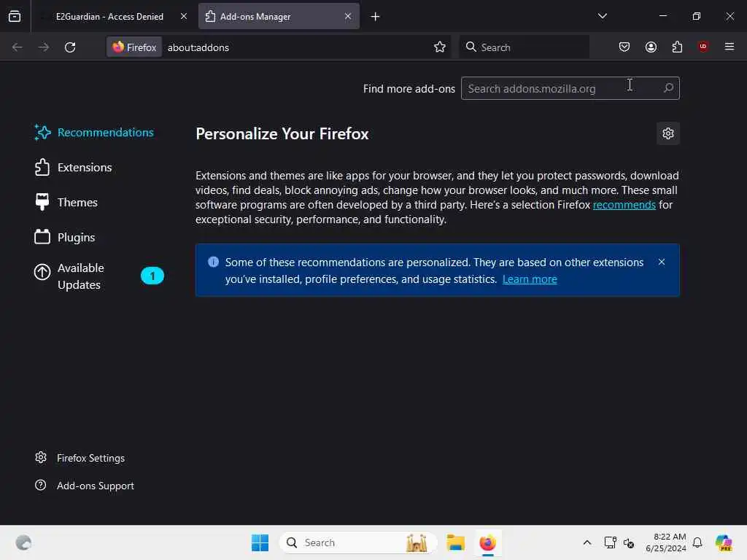Open the clock showing 8:22 AM
This screenshot has height=560, width=747.
tap(666, 542)
